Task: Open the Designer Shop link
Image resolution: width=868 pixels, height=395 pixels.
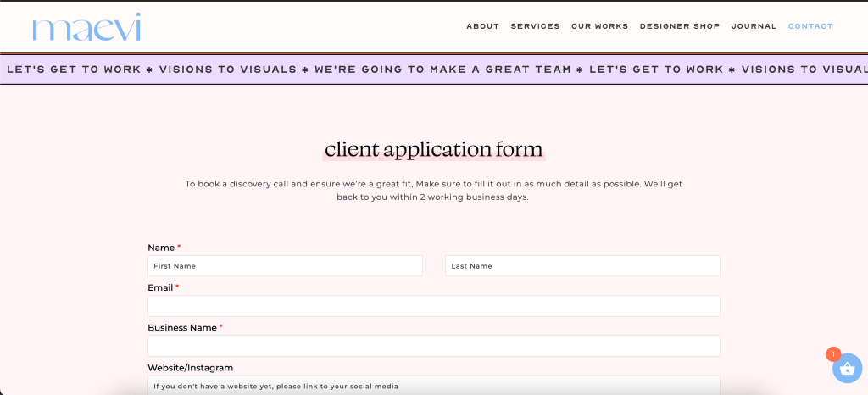Action: tap(679, 26)
